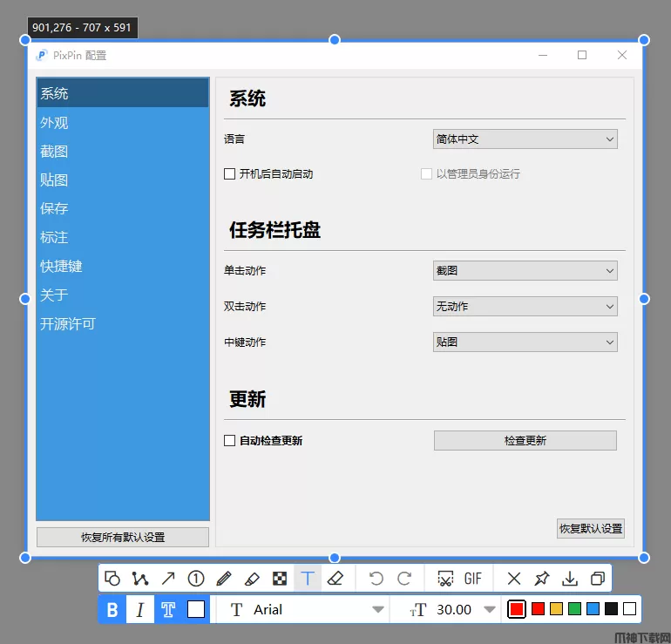
Task: Click the GIF recording button
Action: click(472, 578)
